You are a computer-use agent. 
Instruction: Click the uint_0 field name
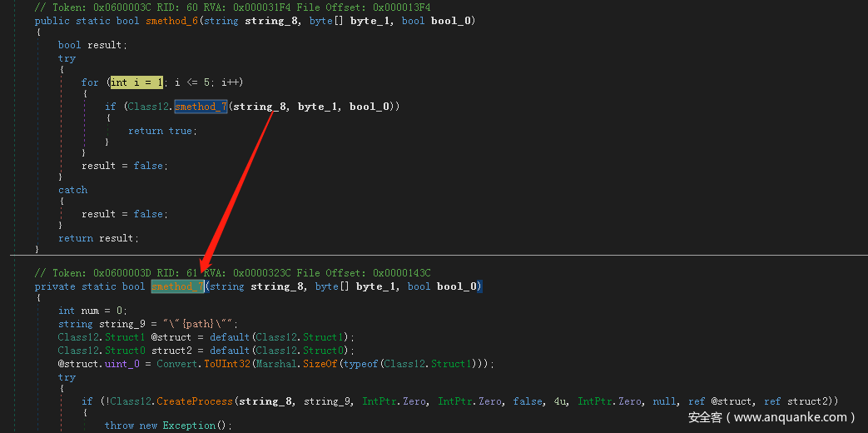pyautogui.click(x=122, y=364)
